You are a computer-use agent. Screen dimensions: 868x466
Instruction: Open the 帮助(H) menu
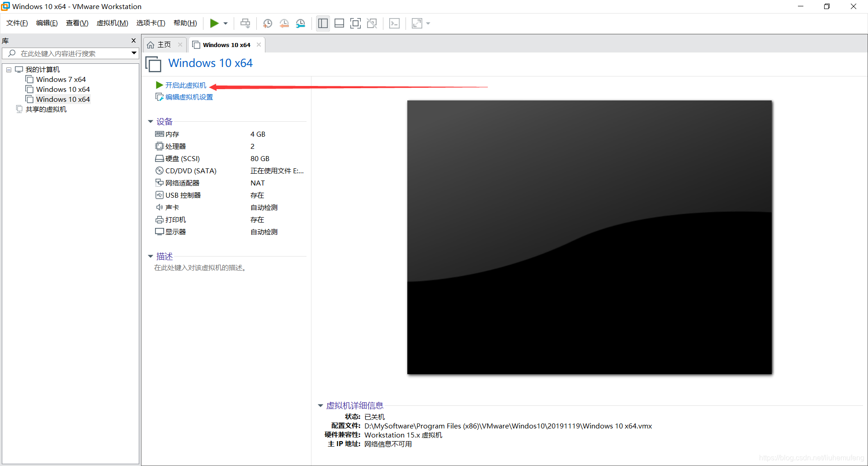click(x=185, y=23)
